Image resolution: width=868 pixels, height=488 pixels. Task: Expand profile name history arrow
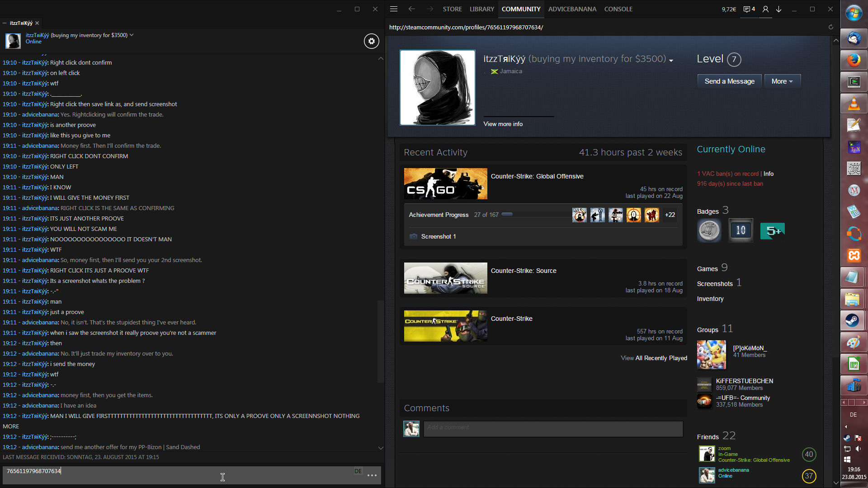pos(671,61)
